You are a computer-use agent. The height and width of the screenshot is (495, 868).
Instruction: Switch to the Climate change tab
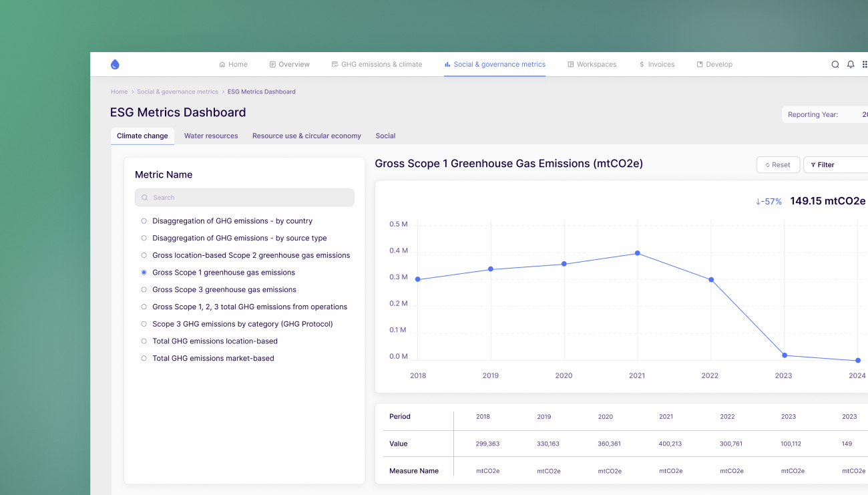point(142,136)
